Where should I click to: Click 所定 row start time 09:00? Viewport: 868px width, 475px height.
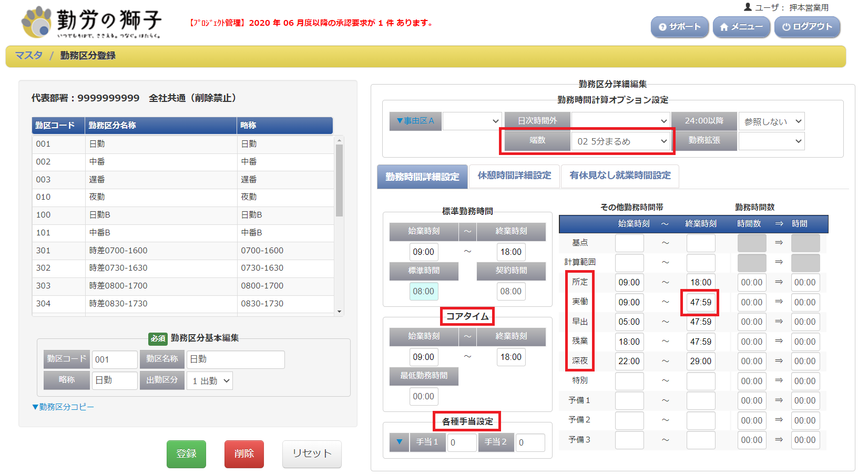click(629, 283)
